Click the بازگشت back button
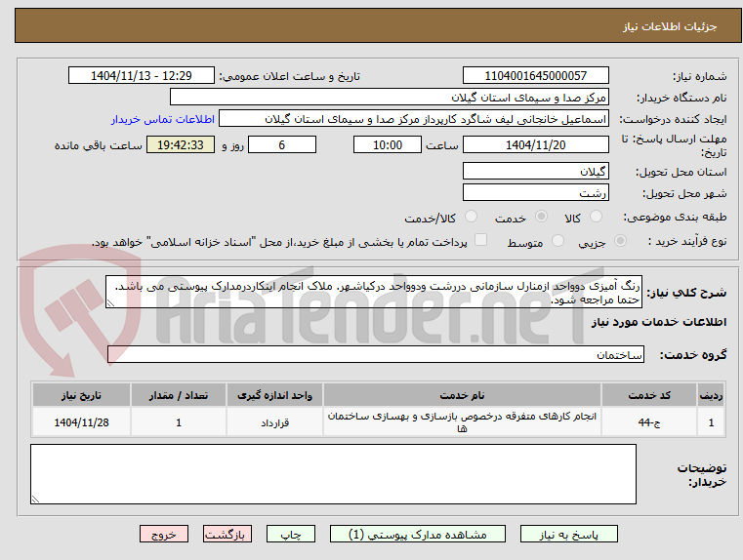 [227, 534]
